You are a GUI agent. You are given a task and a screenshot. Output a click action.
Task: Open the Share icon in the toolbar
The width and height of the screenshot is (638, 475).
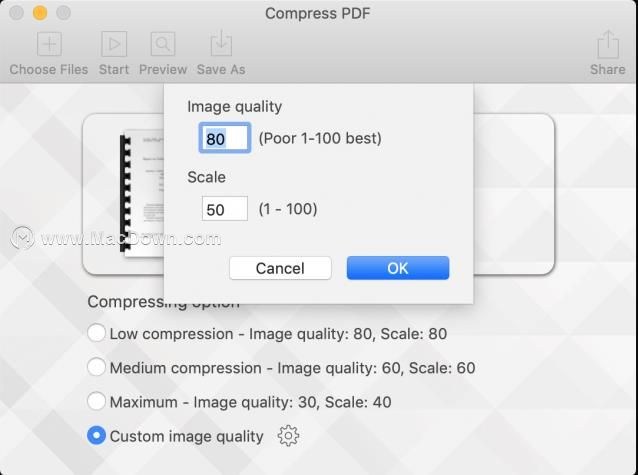tap(608, 44)
